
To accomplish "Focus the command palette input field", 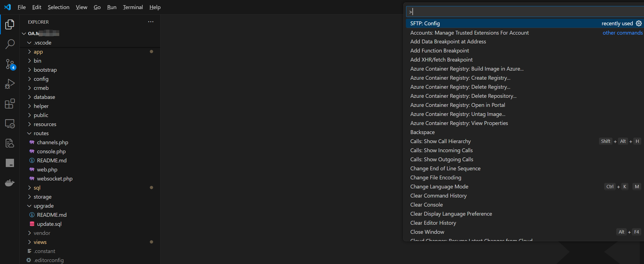I will click(525, 12).
